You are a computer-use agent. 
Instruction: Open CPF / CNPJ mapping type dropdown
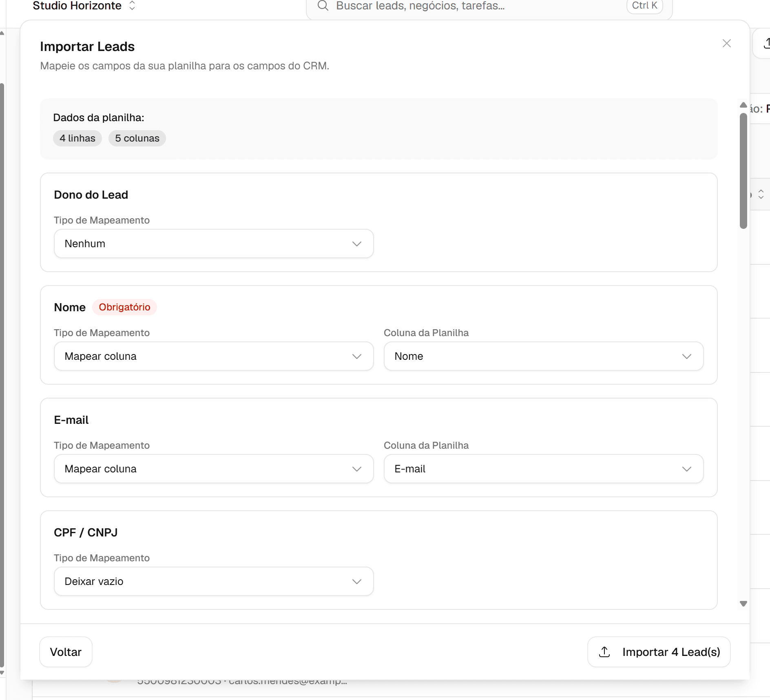tap(214, 581)
